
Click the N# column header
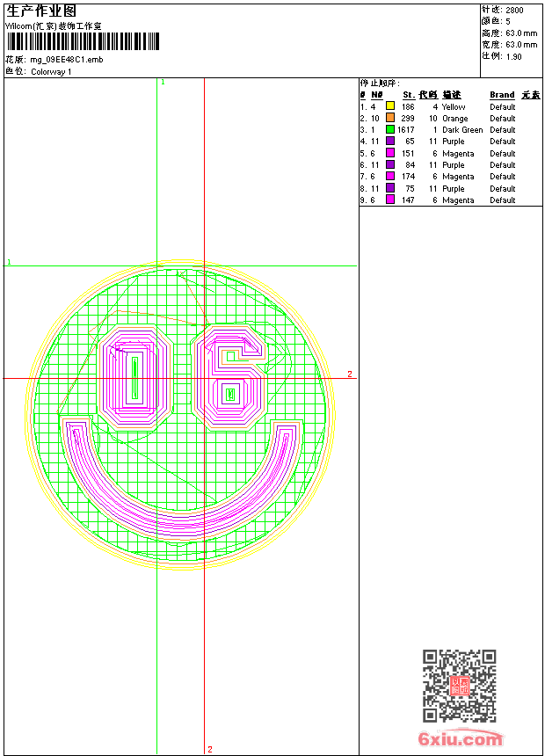(x=377, y=95)
